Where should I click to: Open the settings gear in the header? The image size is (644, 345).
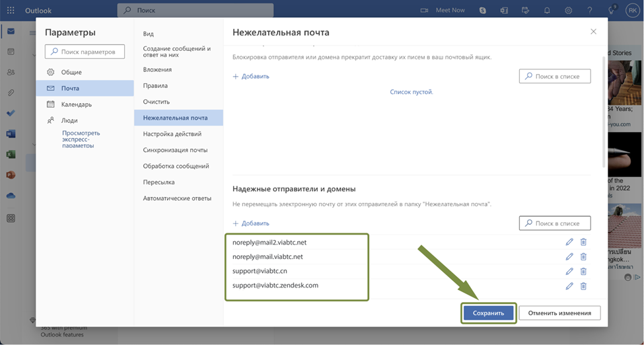(569, 11)
